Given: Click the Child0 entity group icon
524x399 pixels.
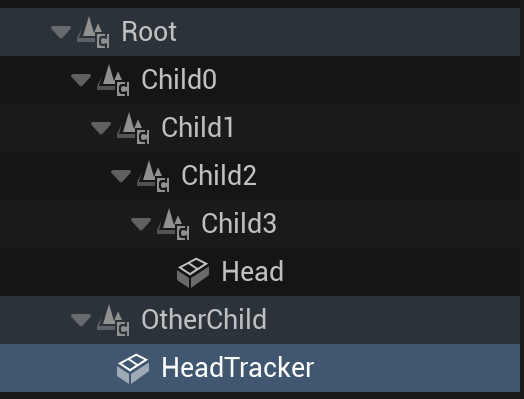Looking at the screenshot, I should pyautogui.click(x=113, y=80).
